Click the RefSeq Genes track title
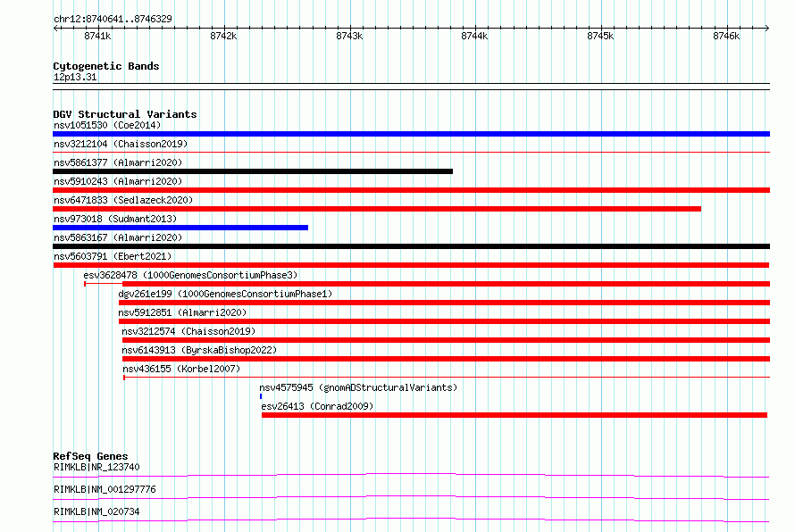Screen dimensions: 795x532 point(90,456)
